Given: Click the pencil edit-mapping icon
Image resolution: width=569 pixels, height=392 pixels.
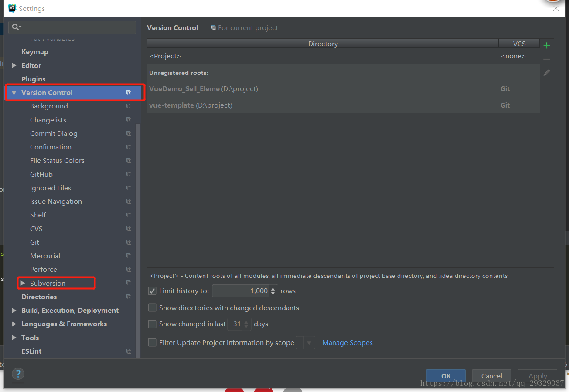Looking at the screenshot, I should point(547,73).
